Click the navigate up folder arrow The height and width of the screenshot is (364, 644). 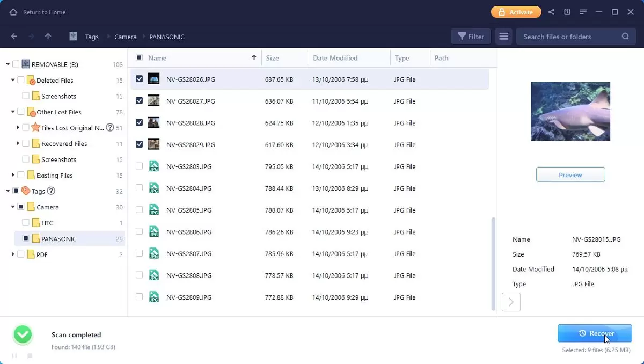coord(48,36)
